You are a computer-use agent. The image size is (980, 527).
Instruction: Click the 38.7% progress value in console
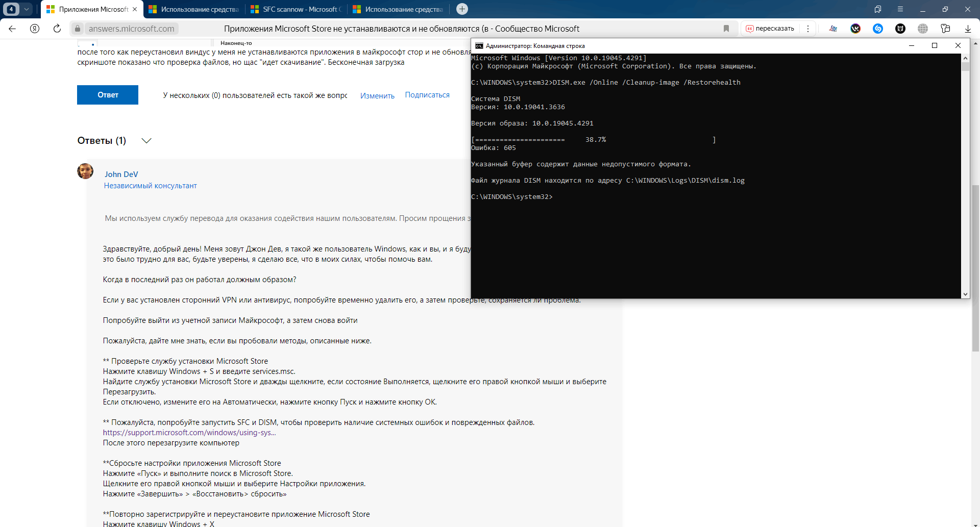tap(596, 140)
